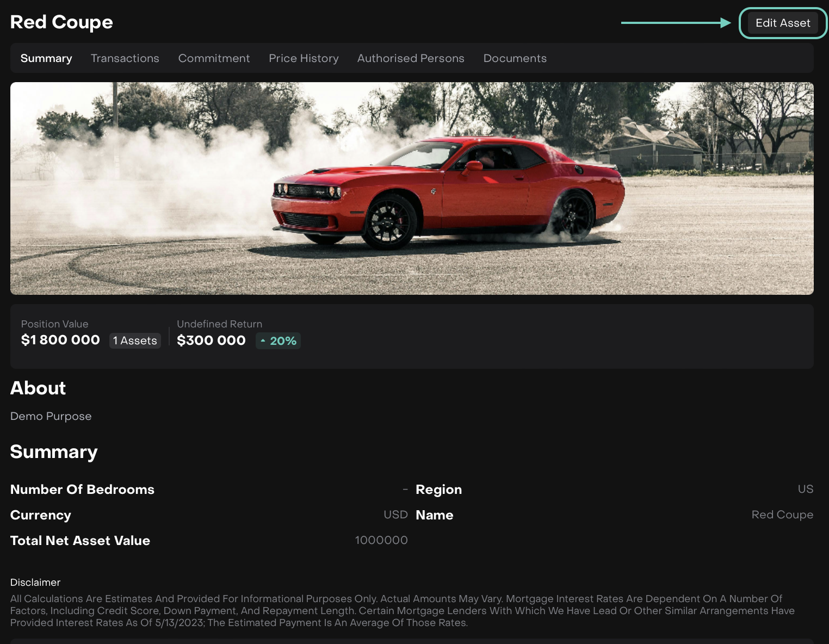Click the About section heading

[x=38, y=388]
